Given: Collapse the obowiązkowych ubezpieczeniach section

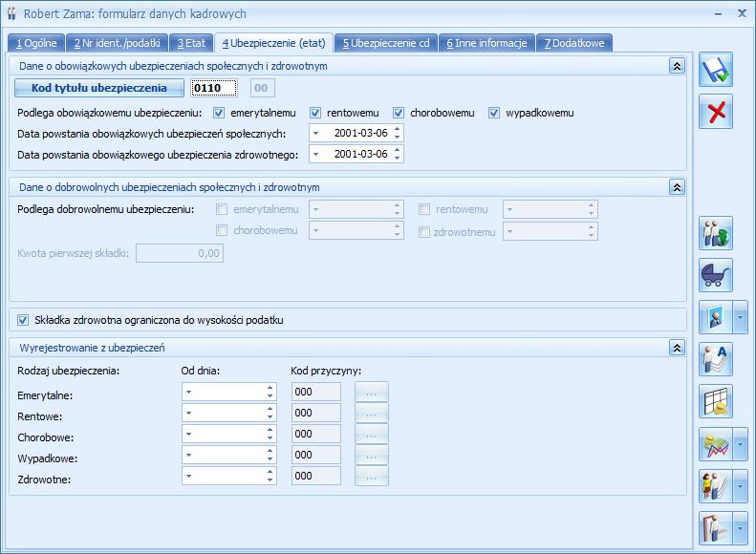Looking at the screenshot, I should coord(677,66).
